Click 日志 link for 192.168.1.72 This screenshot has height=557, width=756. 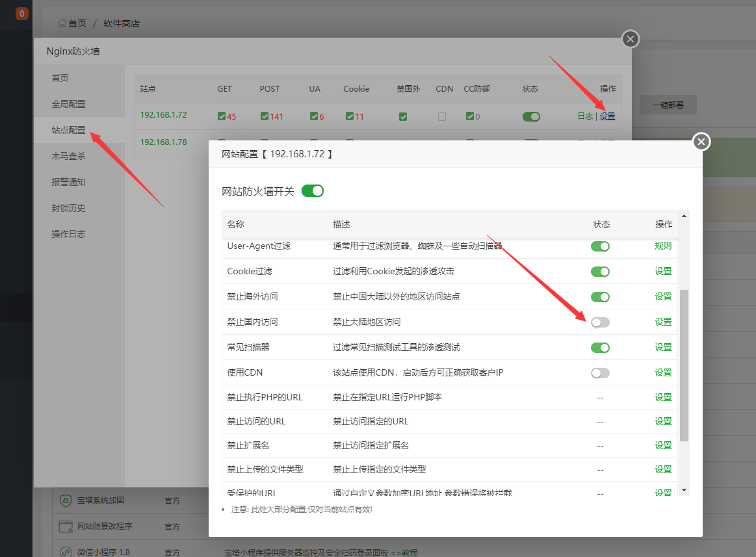585,116
